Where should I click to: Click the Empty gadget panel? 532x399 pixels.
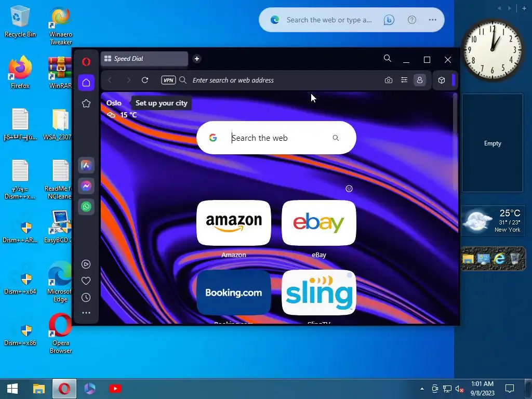click(493, 143)
